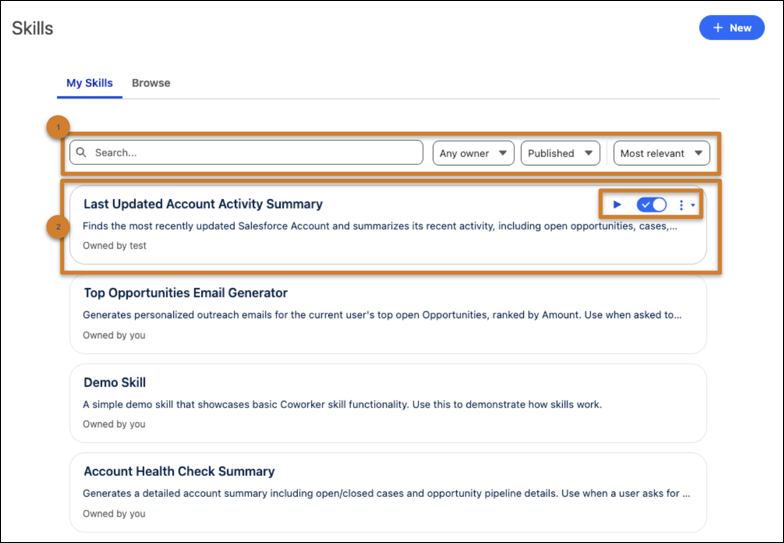Open Last Updated Account Activity Summary title

tap(203, 204)
